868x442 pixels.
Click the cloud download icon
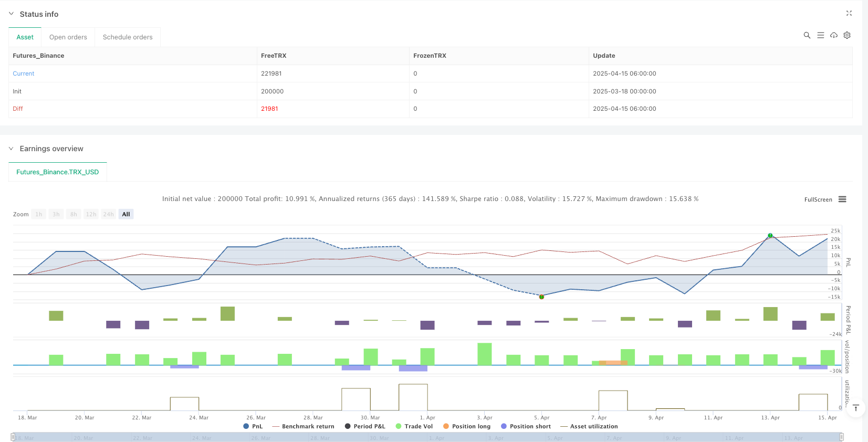(834, 35)
